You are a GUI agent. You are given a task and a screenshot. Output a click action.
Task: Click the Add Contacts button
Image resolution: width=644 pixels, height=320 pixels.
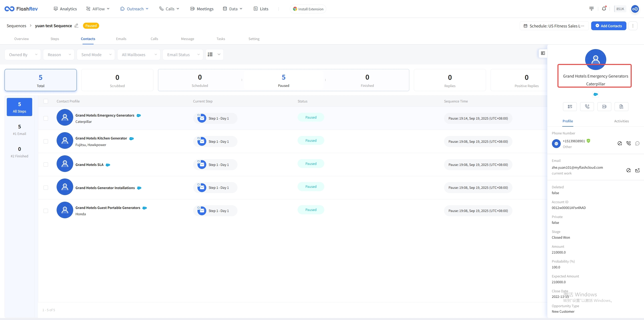608,26
